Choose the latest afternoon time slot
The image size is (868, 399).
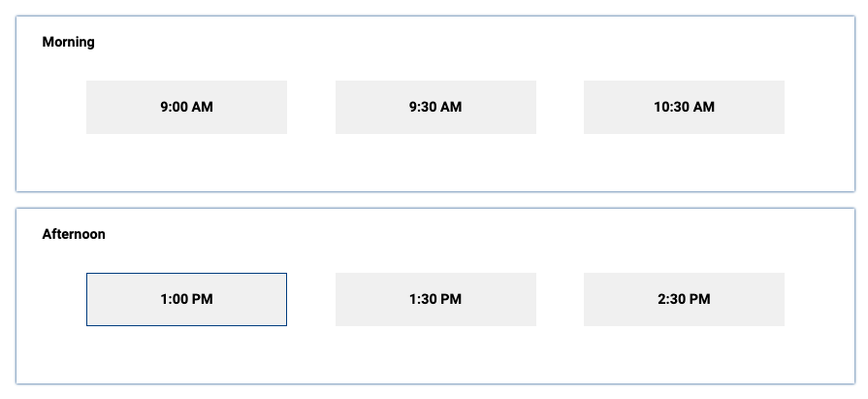(x=684, y=299)
